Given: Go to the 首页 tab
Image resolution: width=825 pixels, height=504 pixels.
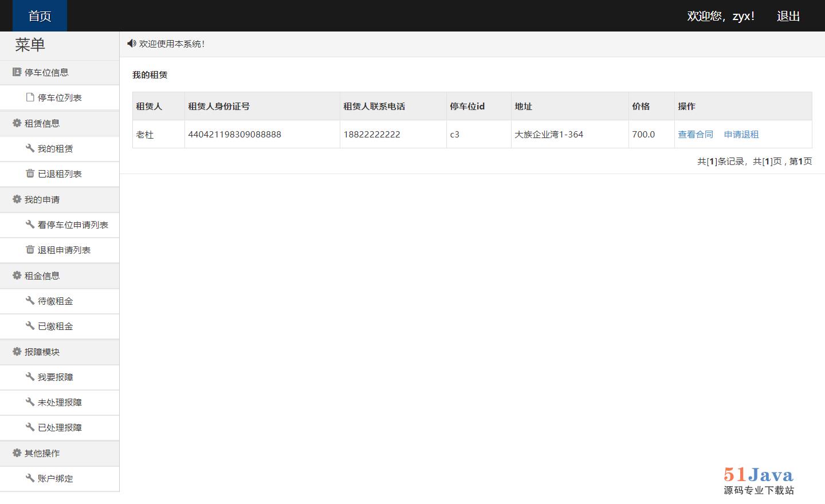Looking at the screenshot, I should pos(40,16).
